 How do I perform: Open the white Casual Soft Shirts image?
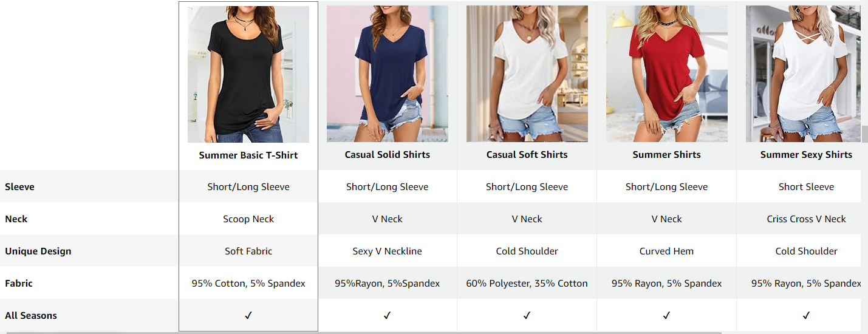[527, 74]
